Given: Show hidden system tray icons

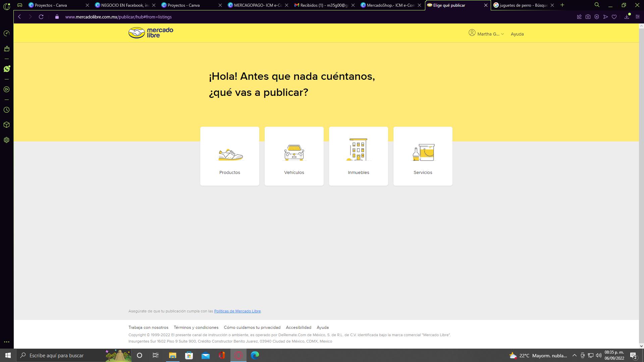Looking at the screenshot, I should (574, 355).
